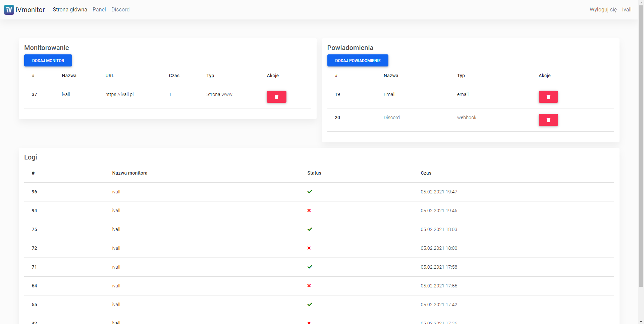Open Strona główna navigation item
This screenshot has height=324, width=644.
pyautogui.click(x=70, y=10)
